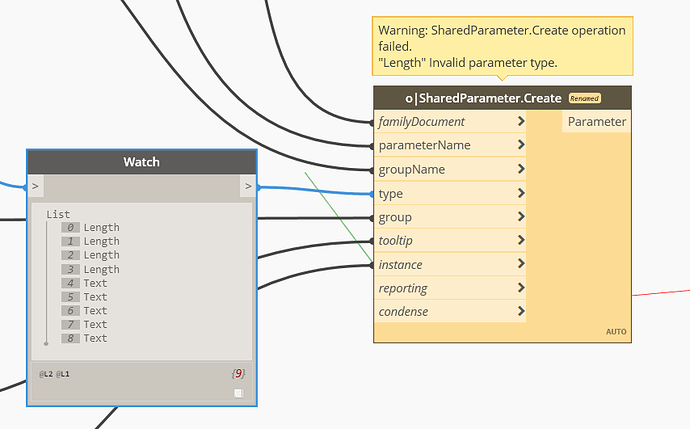Click the instance input port
Image resolution: width=690 pixels, height=429 pixels.
pyautogui.click(x=450, y=264)
